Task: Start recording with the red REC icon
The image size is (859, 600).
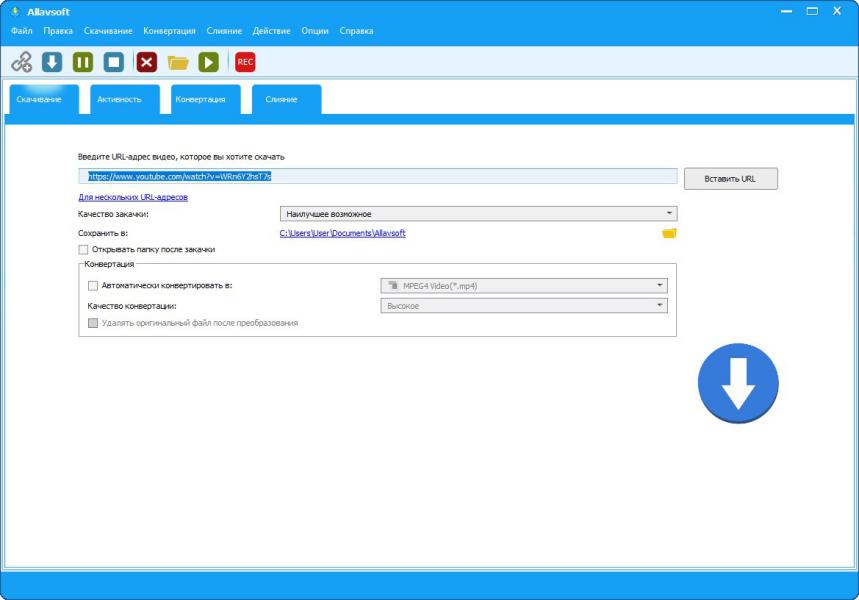Action: coord(245,62)
